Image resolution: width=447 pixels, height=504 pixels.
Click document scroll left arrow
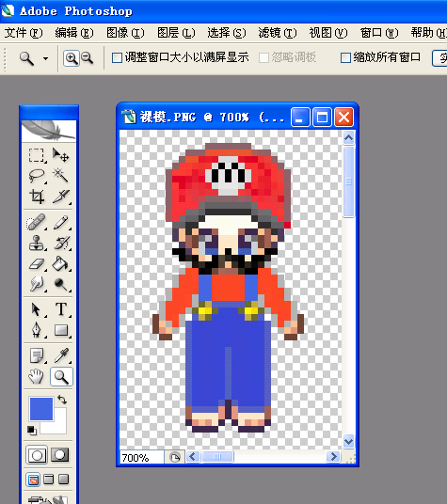[193, 456]
